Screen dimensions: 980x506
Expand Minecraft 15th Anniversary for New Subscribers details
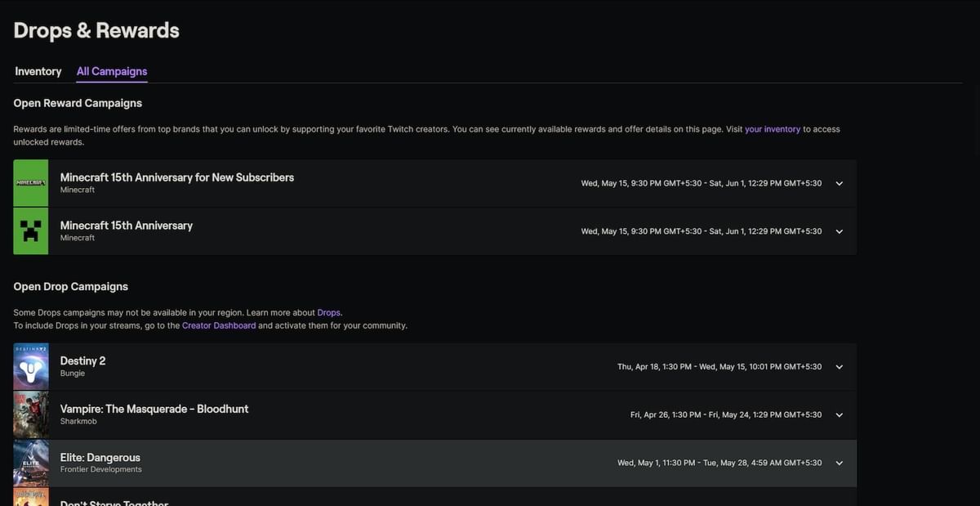click(x=839, y=183)
